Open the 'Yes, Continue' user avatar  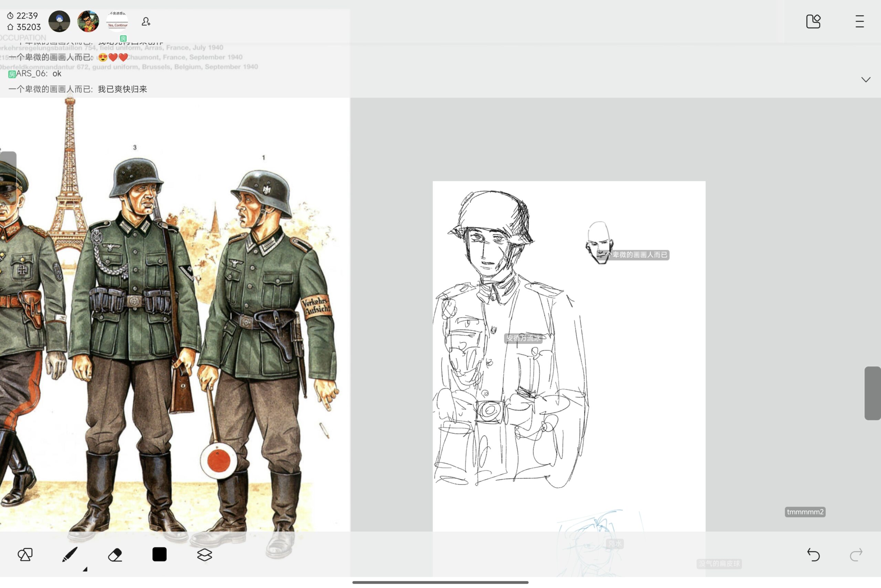117,21
